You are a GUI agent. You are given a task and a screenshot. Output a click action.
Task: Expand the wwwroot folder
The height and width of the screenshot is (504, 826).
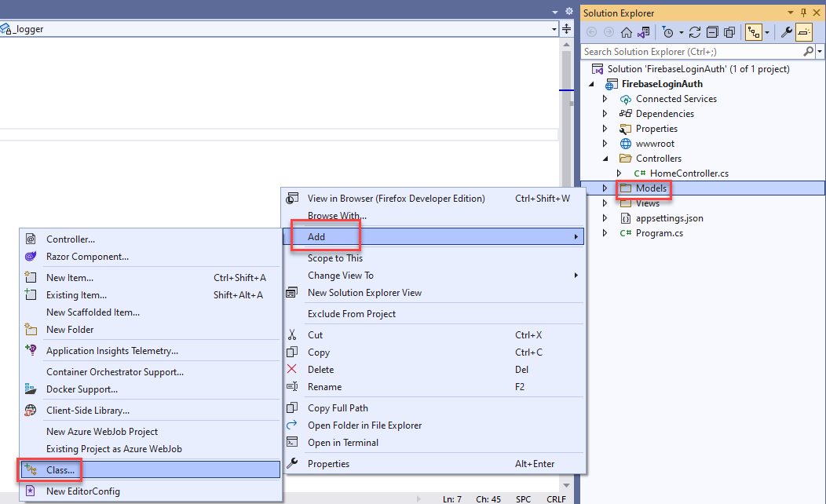[605, 143]
